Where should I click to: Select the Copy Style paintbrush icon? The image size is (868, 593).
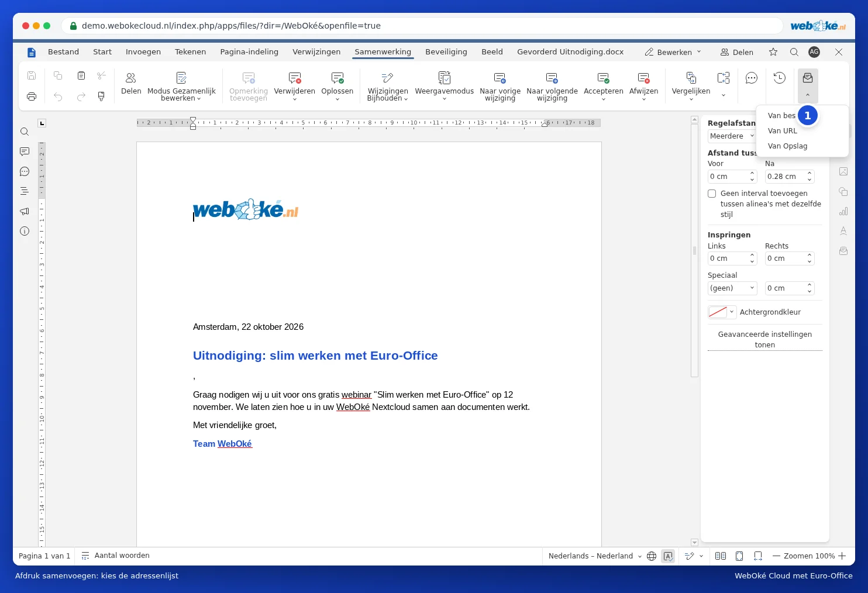click(x=101, y=96)
